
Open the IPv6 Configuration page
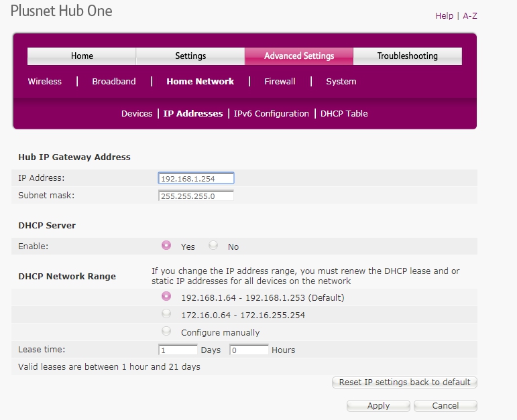tap(272, 114)
